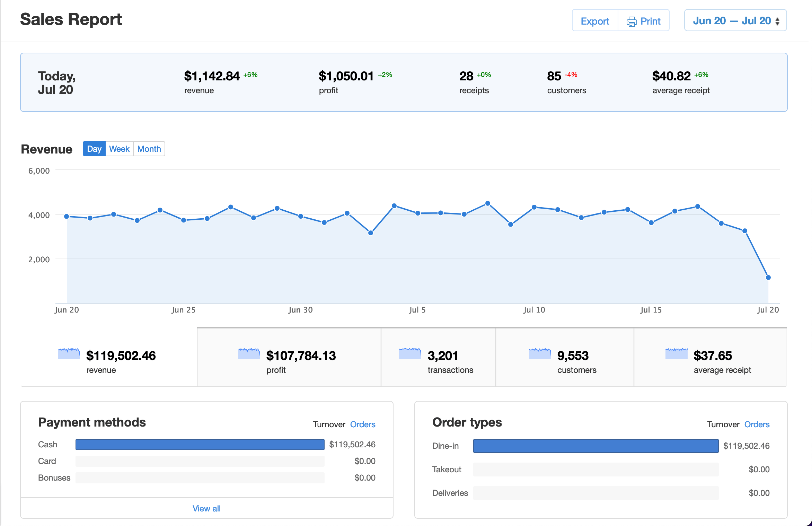This screenshot has height=526, width=812.
Task: Click the date range up-down arrows icon
Action: point(777,21)
